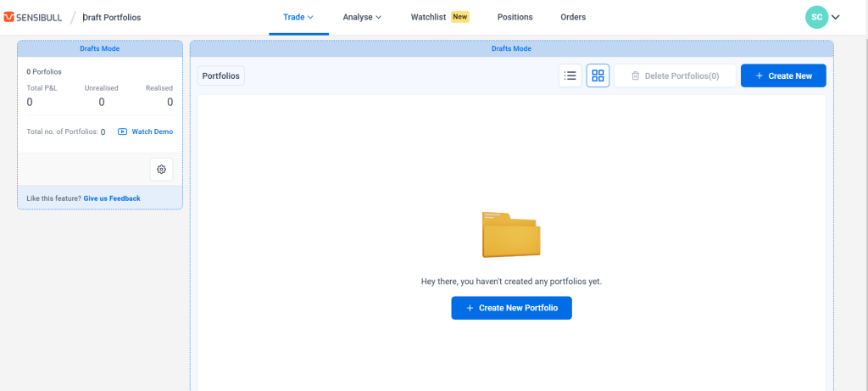Go to the Watchlist tab
The height and width of the screenshot is (391, 868).
pos(428,17)
